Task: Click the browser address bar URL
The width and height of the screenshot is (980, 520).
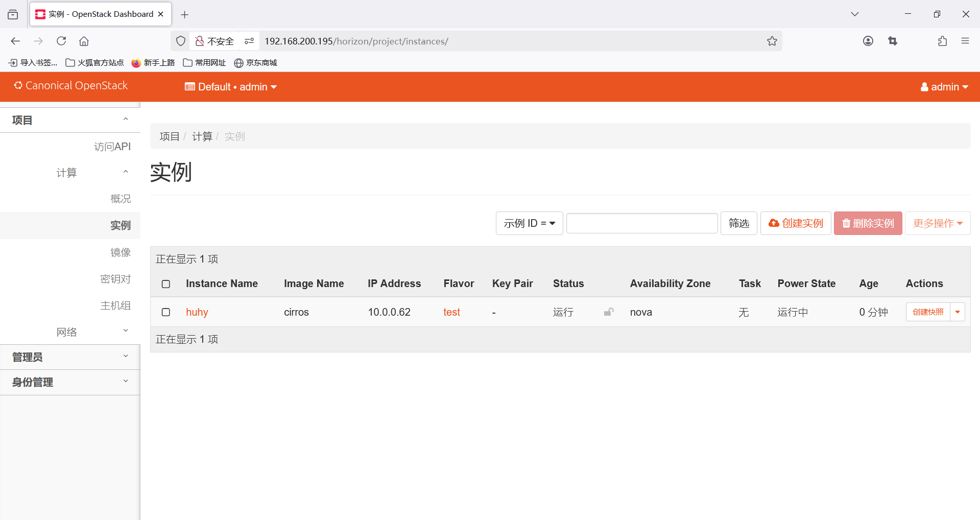Action: click(356, 41)
